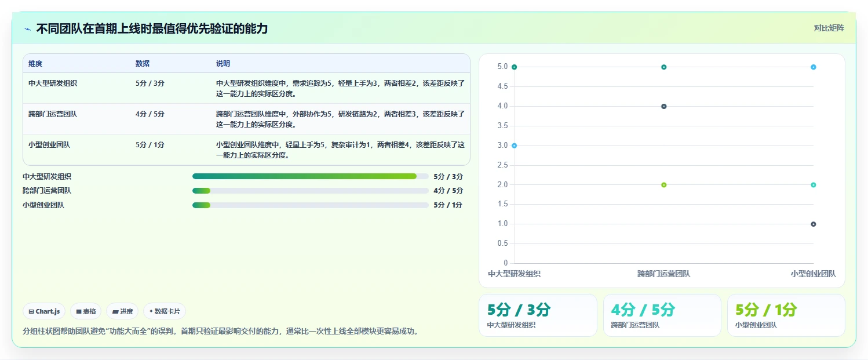Select 中大型研发组织 cell in the table

[x=53, y=83]
